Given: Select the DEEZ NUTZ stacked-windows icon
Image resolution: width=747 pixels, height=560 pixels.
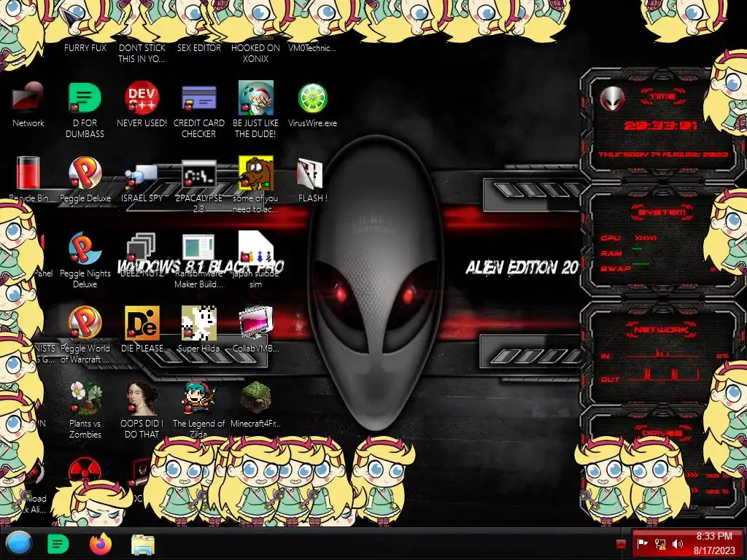Looking at the screenshot, I should click(x=142, y=248).
